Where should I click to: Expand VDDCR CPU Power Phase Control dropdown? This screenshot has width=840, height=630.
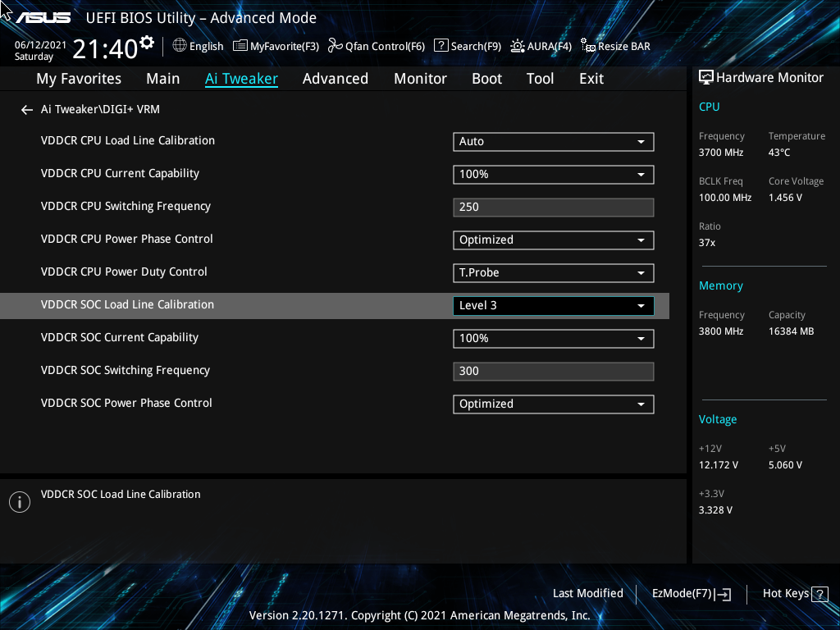point(554,240)
